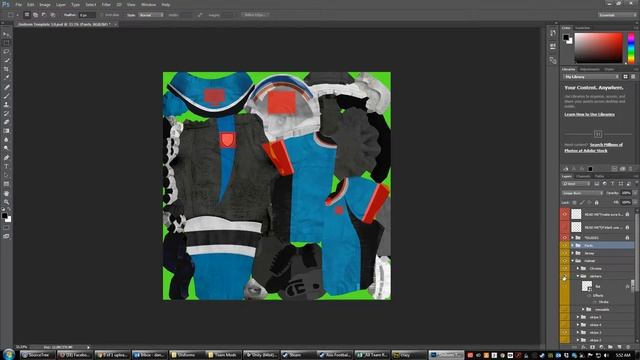
Task: Expand the Jersey layer group
Action: pyautogui.click(x=572, y=253)
